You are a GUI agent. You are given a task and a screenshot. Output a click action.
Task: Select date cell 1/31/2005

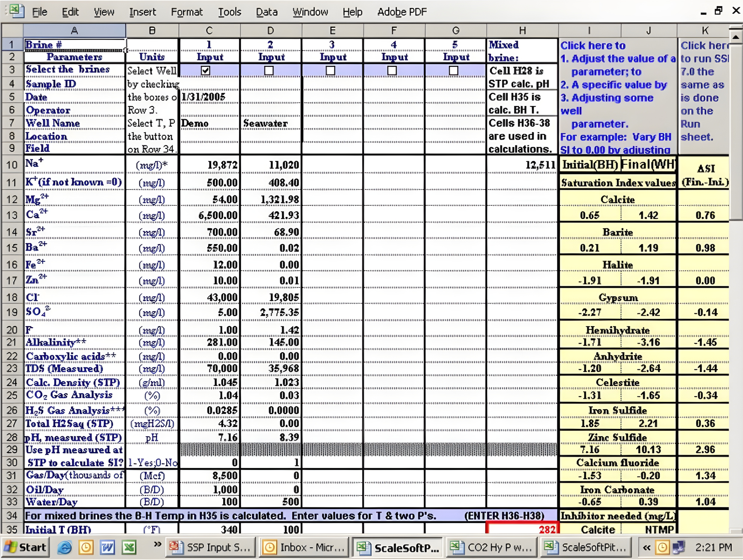pos(209,97)
